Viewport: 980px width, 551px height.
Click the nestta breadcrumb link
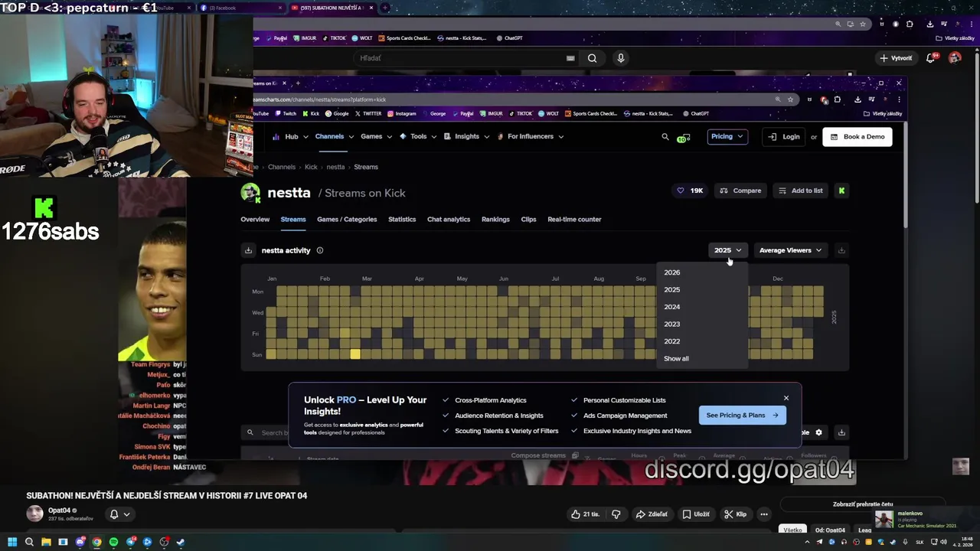pos(335,167)
